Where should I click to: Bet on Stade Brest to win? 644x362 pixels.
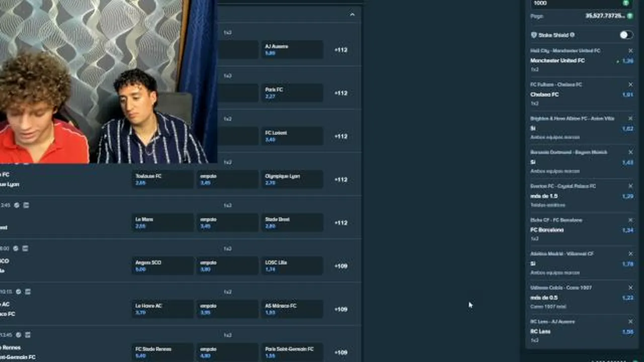coord(292,222)
